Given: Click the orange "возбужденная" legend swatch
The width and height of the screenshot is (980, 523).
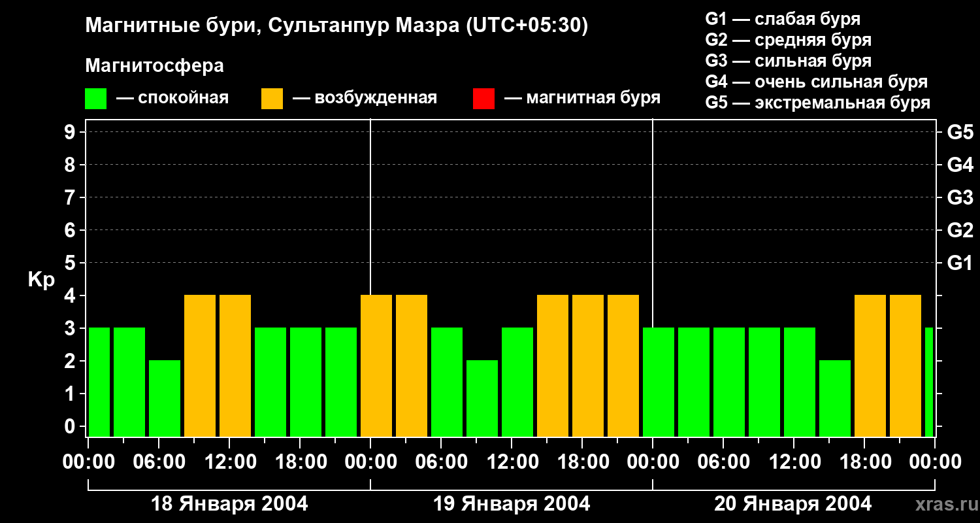Looking at the screenshot, I should click(272, 99).
